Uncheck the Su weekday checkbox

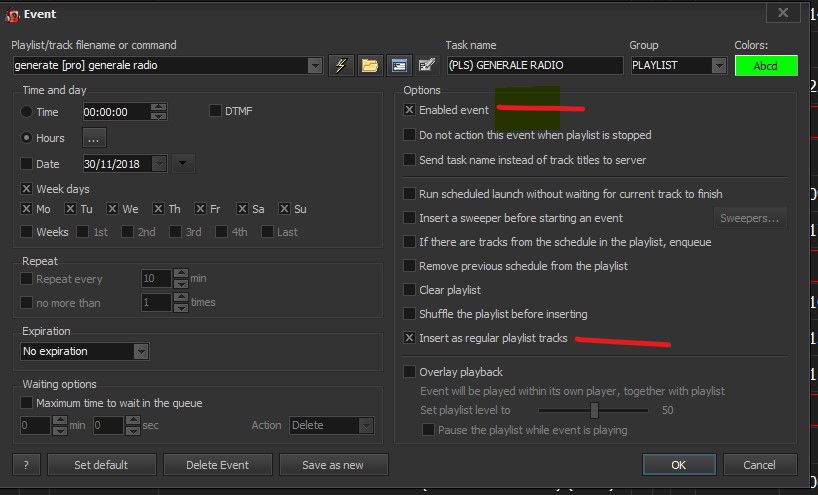(284, 209)
